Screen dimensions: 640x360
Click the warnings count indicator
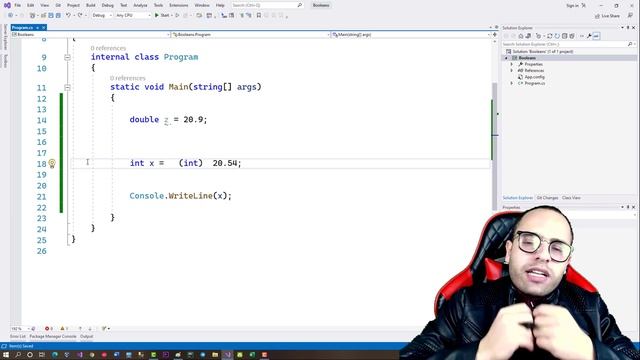coord(64,329)
